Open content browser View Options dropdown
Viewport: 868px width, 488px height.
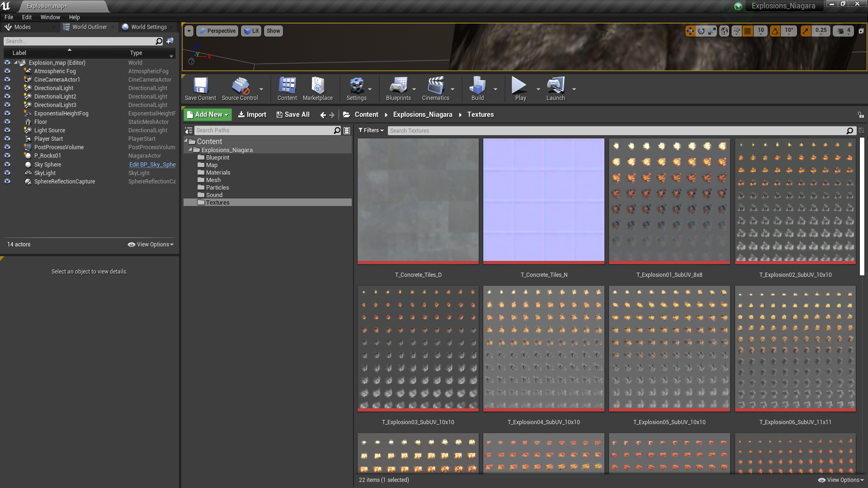(841, 480)
